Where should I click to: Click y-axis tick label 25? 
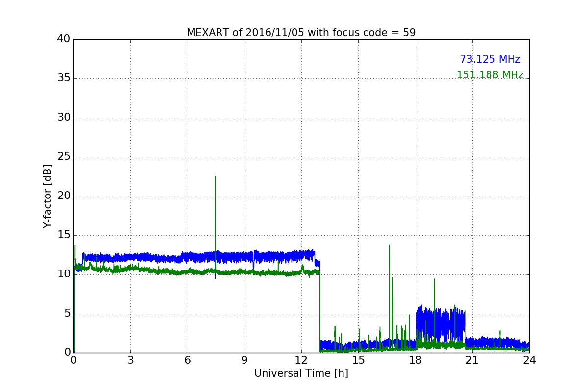(64, 157)
